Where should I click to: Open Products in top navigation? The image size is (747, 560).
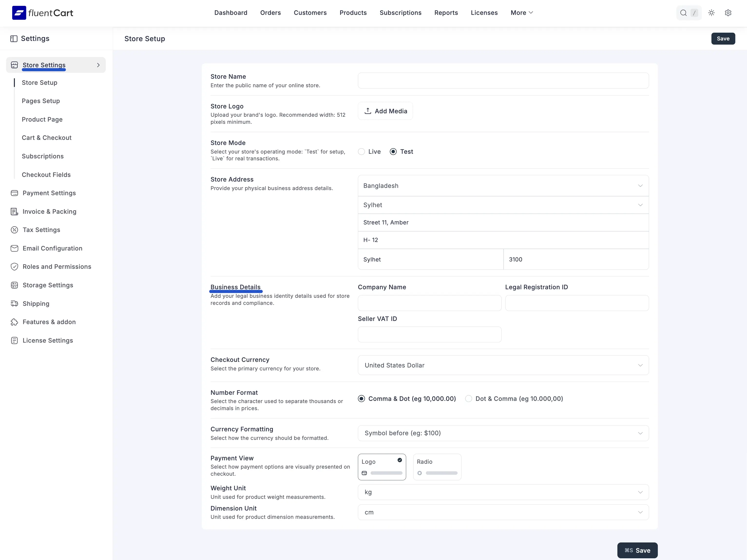click(353, 13)
